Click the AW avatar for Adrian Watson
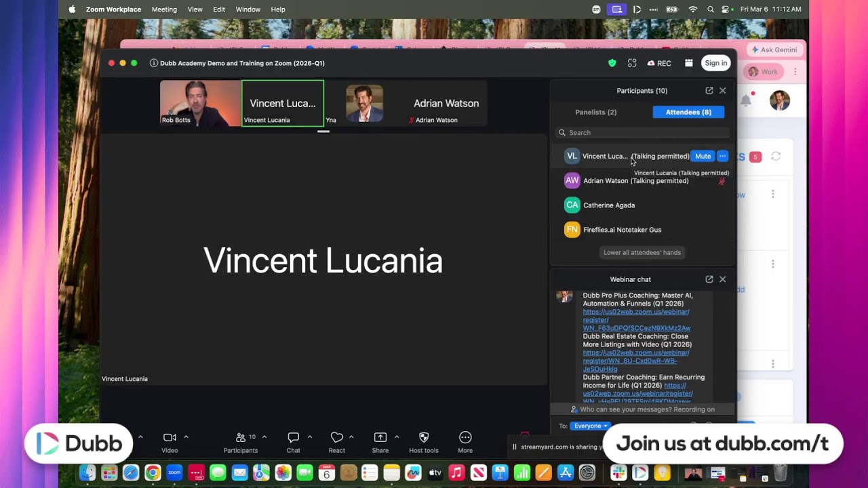The image size is (868, 488). tap(572, 180)
